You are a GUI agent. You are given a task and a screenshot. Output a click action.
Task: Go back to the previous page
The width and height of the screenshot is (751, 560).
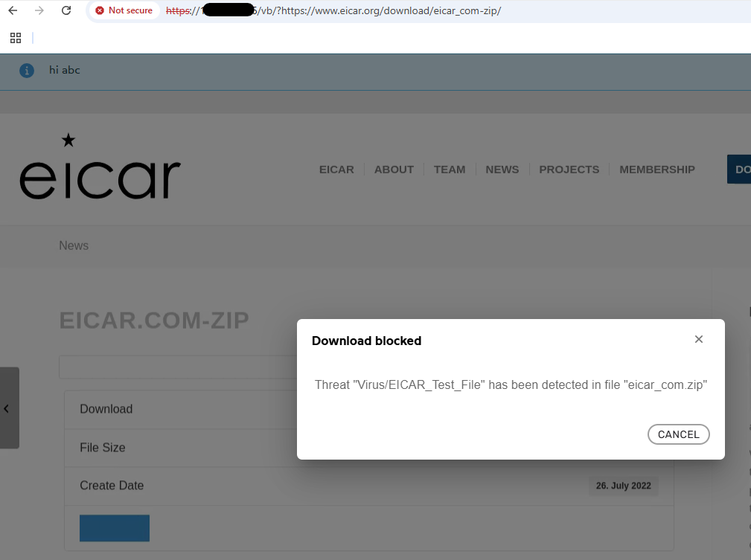[13, 10]
